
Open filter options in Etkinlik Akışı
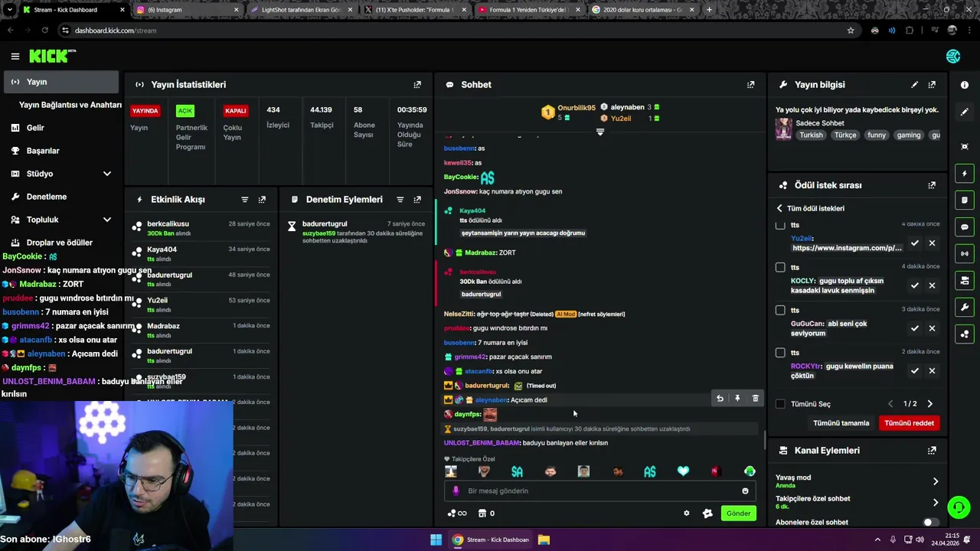245,200
